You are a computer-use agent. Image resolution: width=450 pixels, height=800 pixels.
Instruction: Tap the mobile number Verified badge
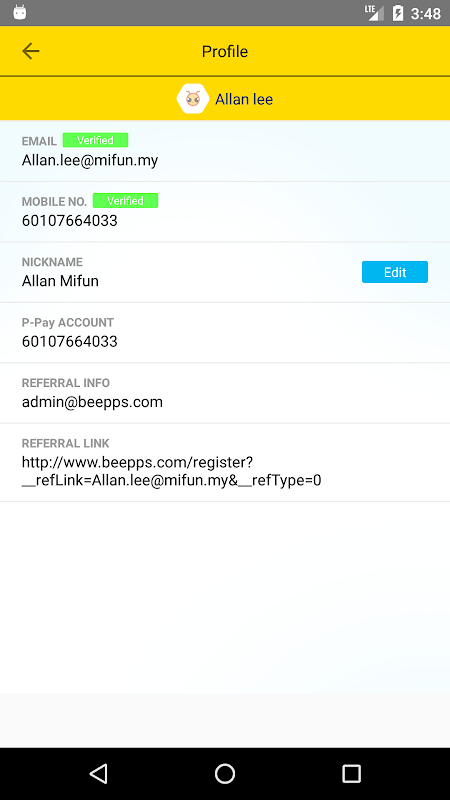click(x=126, y=201)
